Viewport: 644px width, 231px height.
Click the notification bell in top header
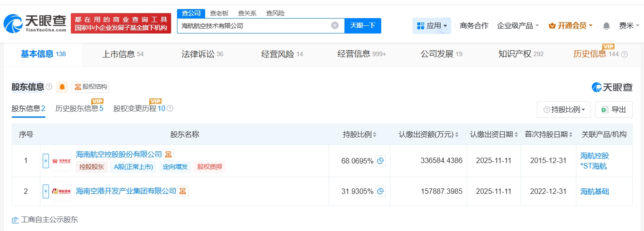coord(606,26)
